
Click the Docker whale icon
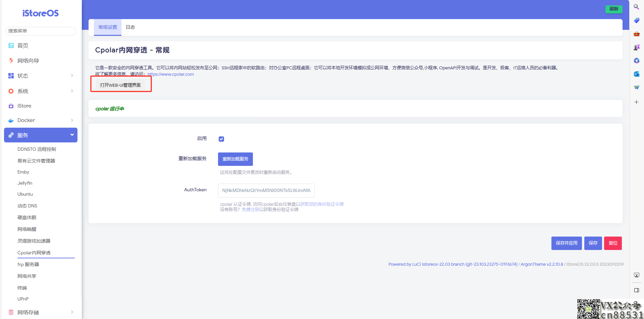11,120
